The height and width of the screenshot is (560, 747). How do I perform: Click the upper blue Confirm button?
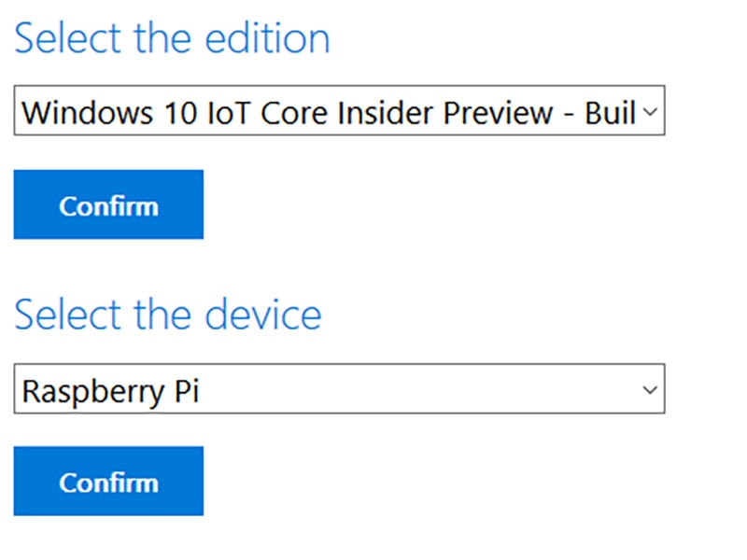click(108, 205)
